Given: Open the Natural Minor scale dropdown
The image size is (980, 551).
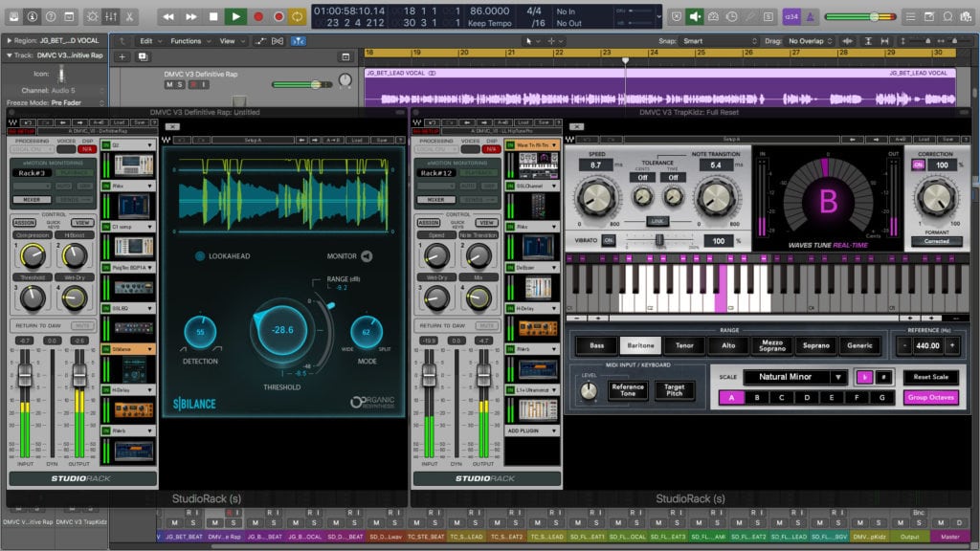Looking at the screenshot, I should coord(795,377).
